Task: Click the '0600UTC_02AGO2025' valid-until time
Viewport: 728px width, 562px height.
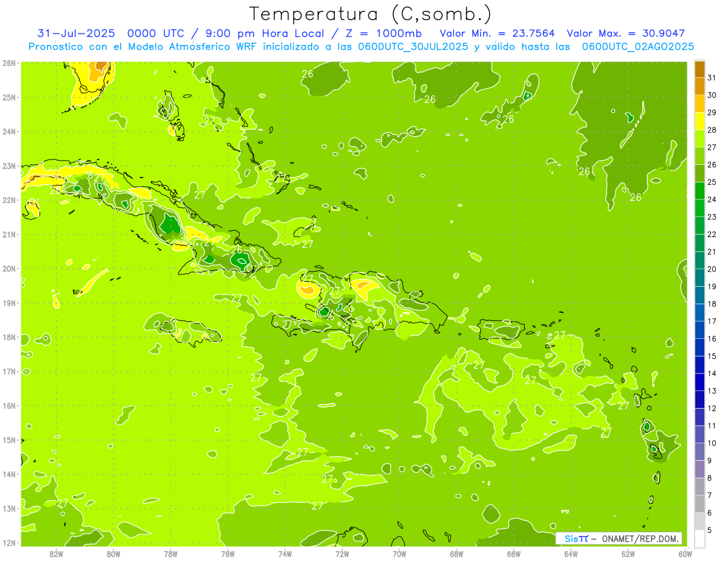Action: click(638, 47)
